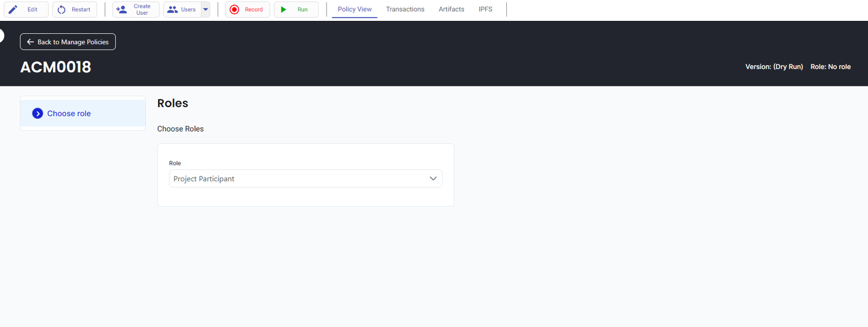Screen dimensions: 868x327
Task: Click the blue chevron circle icon
Action: [x=38, y=114]
